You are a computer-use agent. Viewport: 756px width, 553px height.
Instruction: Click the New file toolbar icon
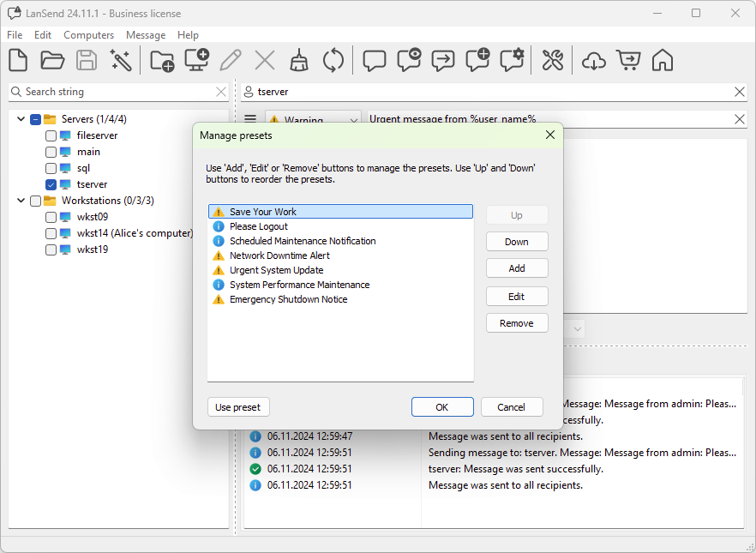(x=18, y=60)
